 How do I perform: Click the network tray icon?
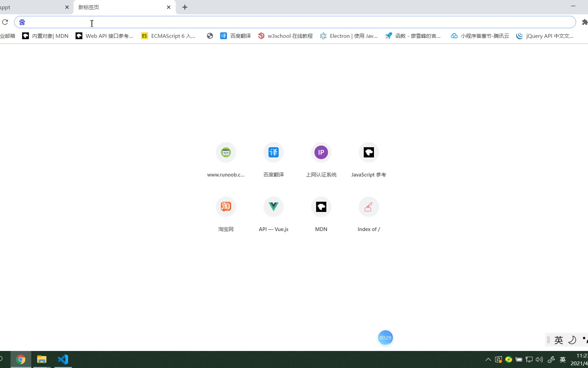529,359
